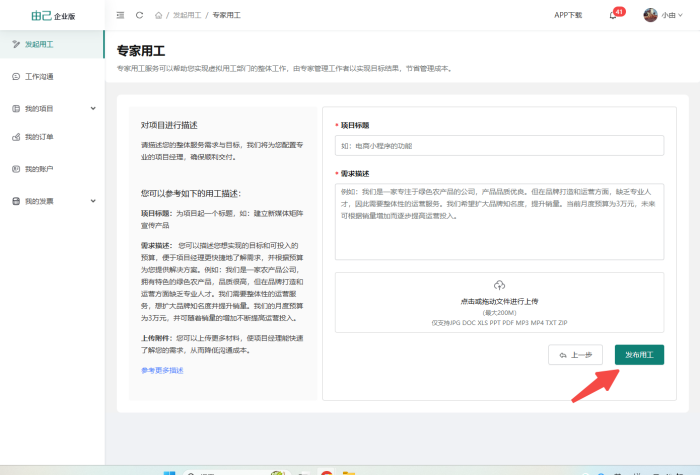Click the 专家用工 breadcrumb item
The width and height of the screenshot is (700, 475).
tap(226, 15)
